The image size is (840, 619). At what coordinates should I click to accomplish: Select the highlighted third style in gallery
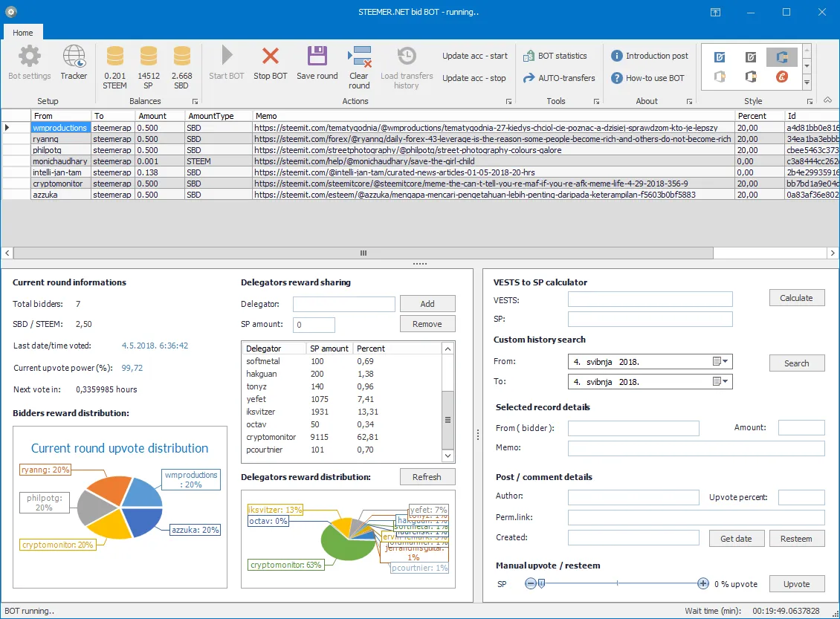pos(781,56)
